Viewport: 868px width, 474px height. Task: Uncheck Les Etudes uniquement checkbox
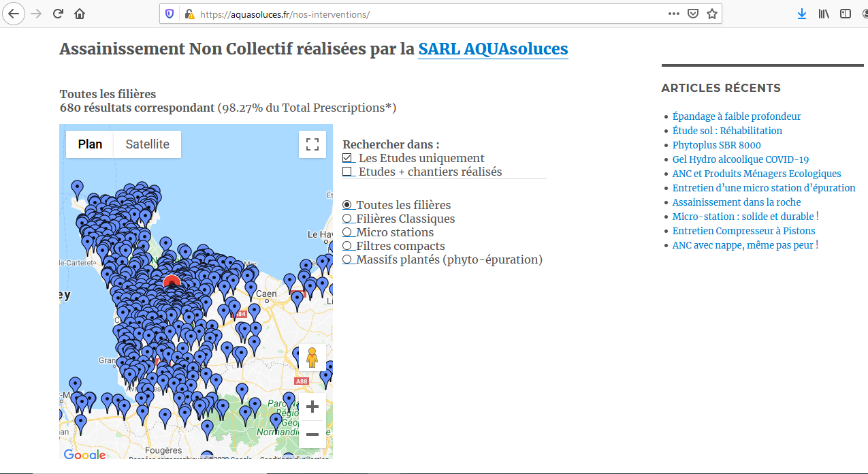pos(347,158)
